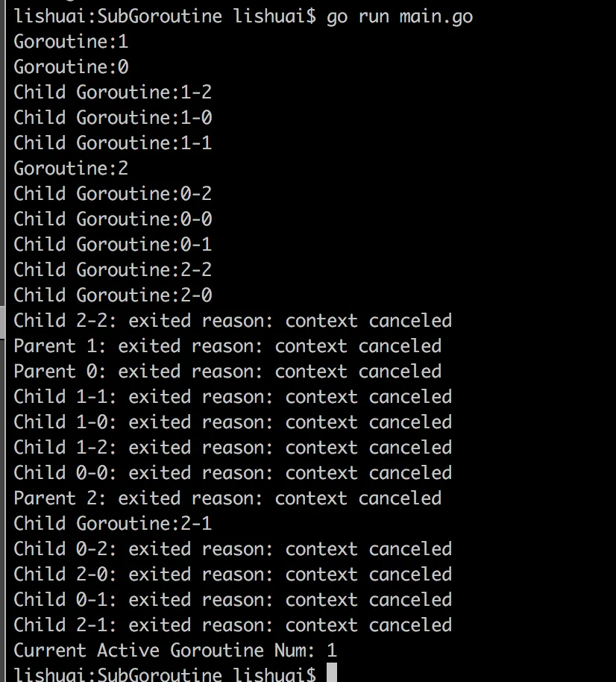The height and width of the screenshot is (682, 616).
Task: Click the 'Child 1-2: exited reason' line
Action: (x=233, y=447)
